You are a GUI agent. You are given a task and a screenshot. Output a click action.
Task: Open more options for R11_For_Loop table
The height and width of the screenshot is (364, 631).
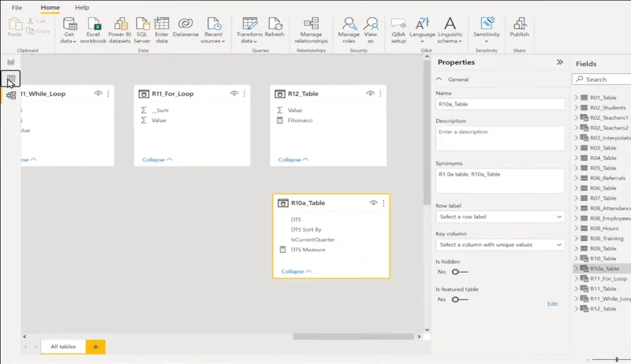(x=245, y=94)
